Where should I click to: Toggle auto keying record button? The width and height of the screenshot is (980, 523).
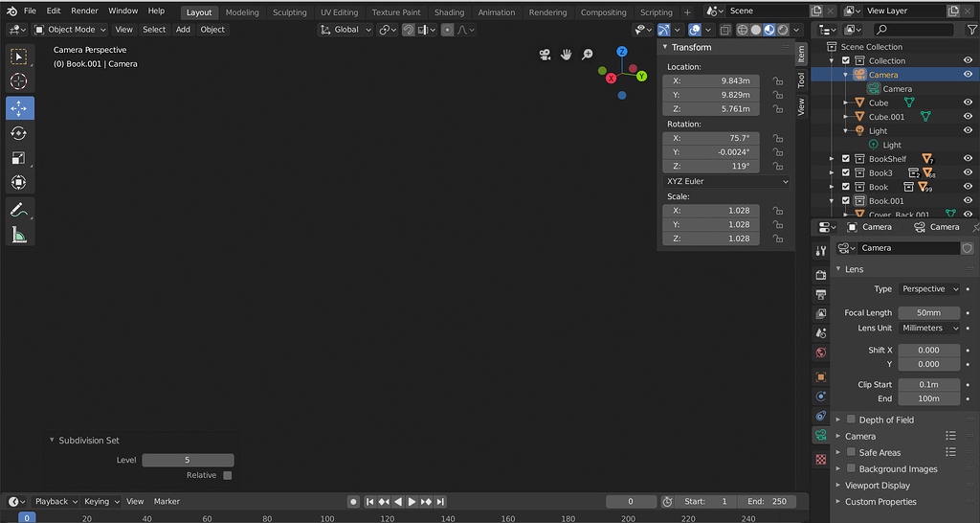pos(353,502)
